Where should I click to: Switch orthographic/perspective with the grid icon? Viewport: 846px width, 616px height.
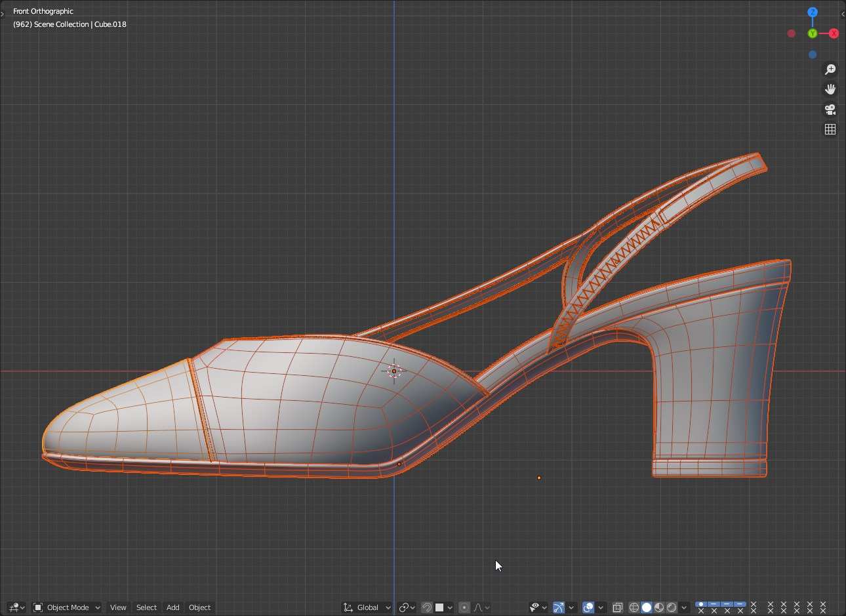click(x=830, y=129)
